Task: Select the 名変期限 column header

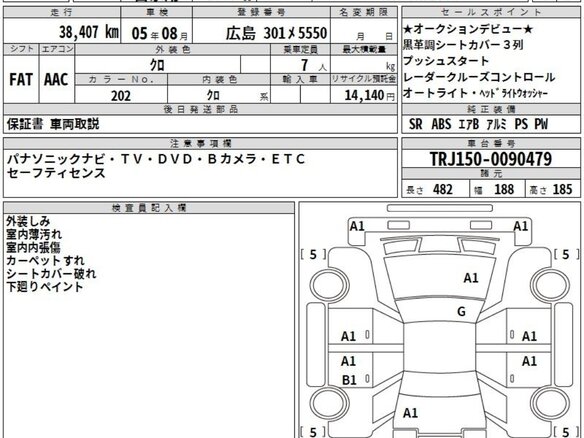Action: pos(364,12)
